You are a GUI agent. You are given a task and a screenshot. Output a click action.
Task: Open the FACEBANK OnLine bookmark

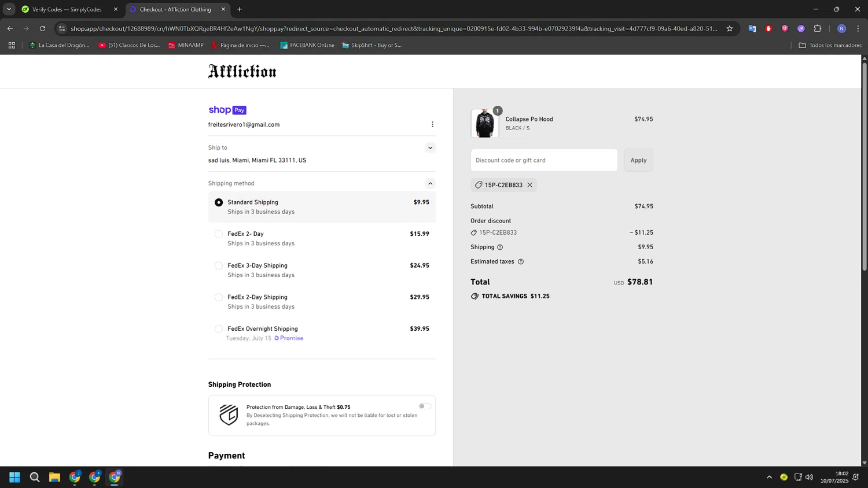coord(307,45)
